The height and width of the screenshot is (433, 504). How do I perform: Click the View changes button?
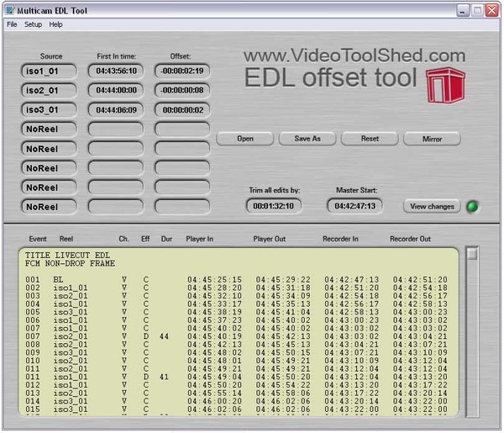click(432, 207)
